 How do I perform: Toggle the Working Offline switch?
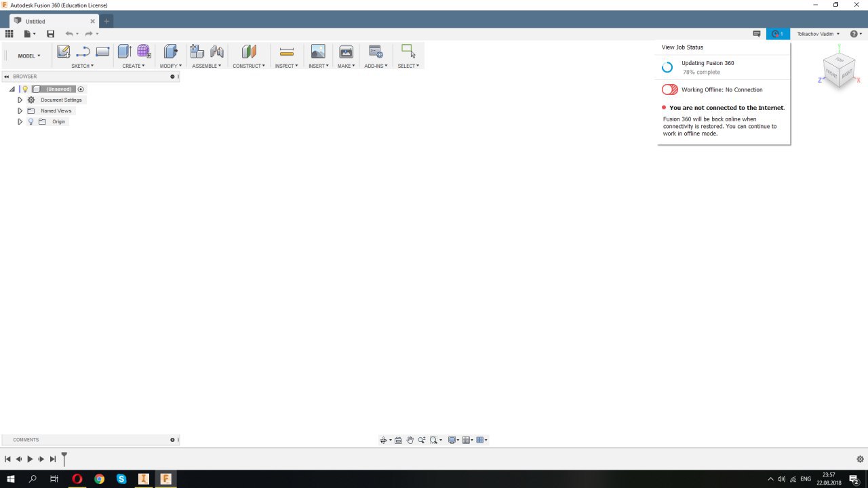669,89
